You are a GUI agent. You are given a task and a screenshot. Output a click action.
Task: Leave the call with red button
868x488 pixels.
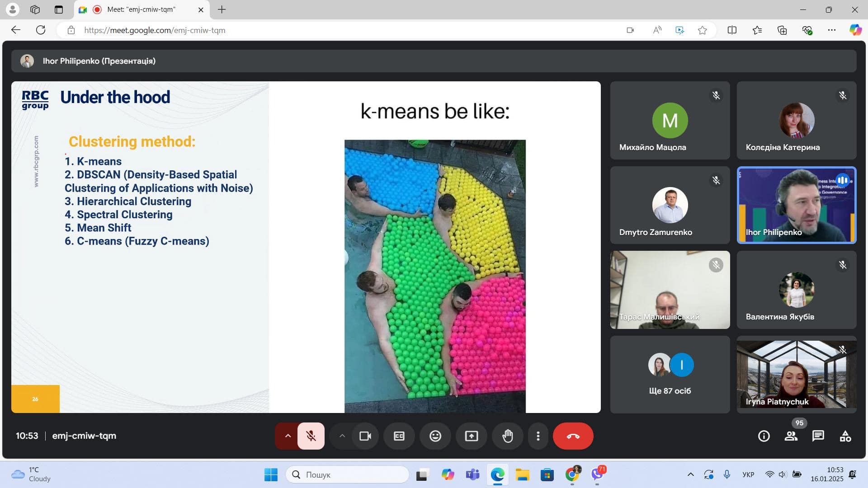tap(573, 436)
